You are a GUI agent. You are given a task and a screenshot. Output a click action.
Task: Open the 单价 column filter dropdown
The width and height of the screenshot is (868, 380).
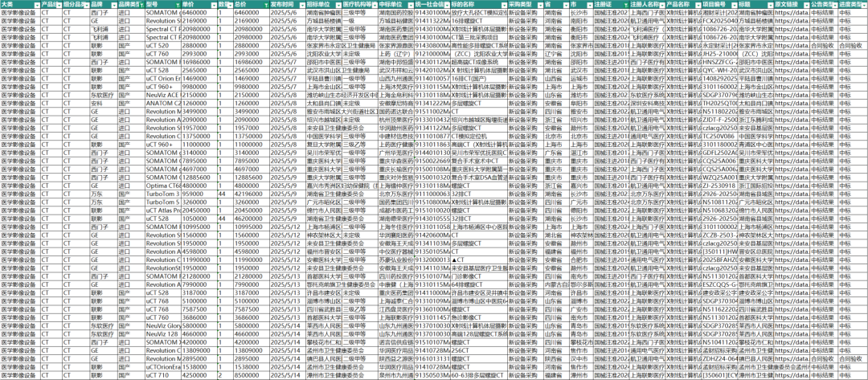pos(214,4)
